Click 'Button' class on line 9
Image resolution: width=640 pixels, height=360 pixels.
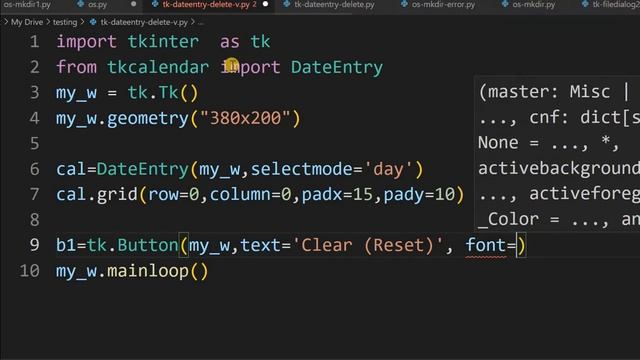pos(148,245)
